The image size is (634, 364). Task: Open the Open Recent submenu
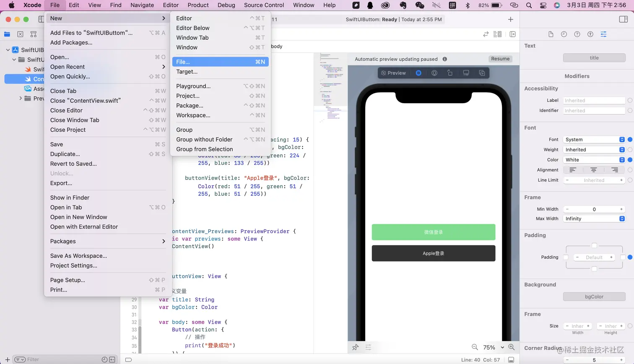click(x=68, y=67)
